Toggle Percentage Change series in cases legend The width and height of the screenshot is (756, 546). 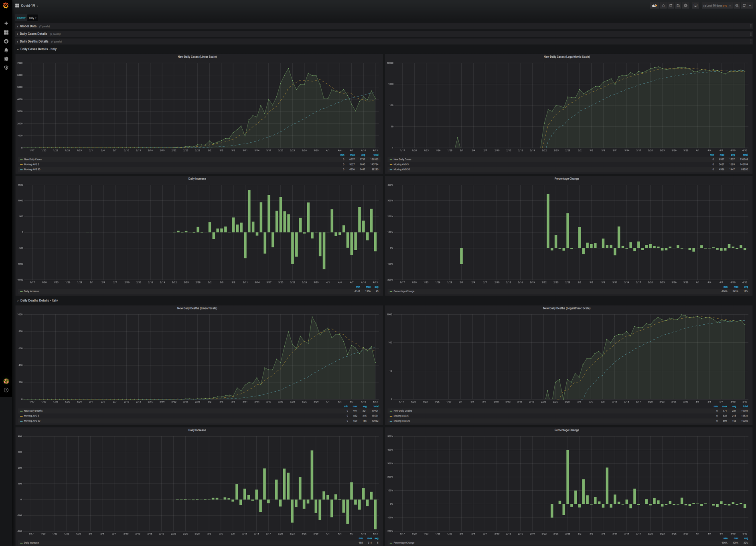point(404,291)
